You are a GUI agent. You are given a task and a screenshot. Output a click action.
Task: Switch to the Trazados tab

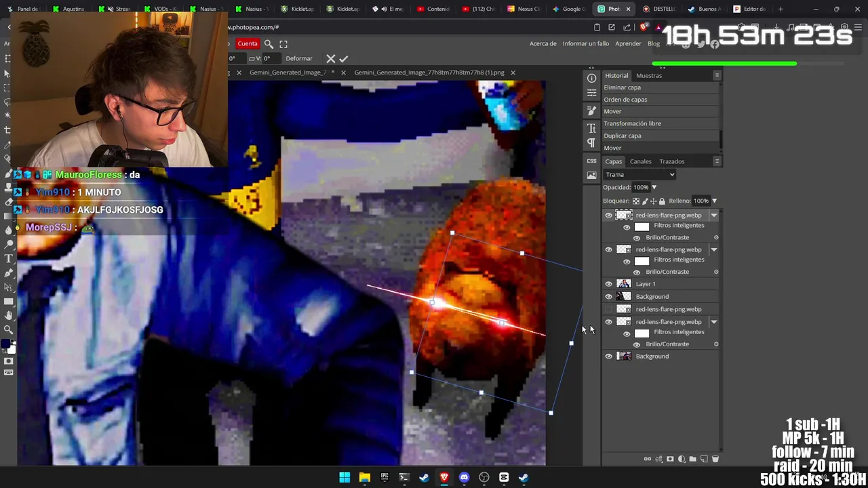pos(672,161)
